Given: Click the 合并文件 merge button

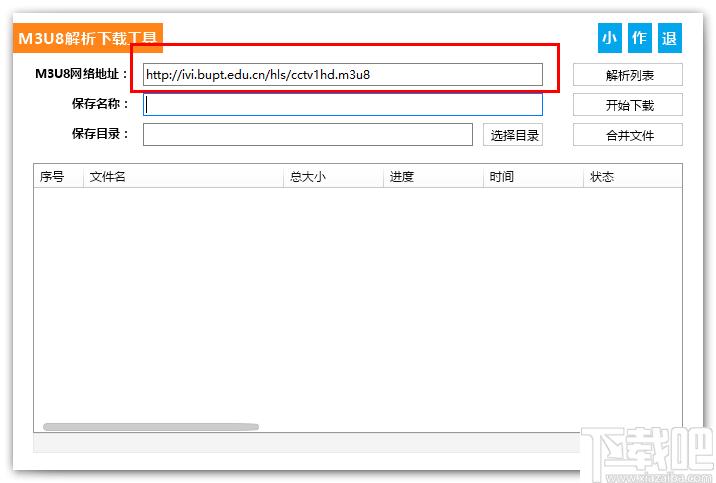Looking at the screenshot, I should 628,135.
